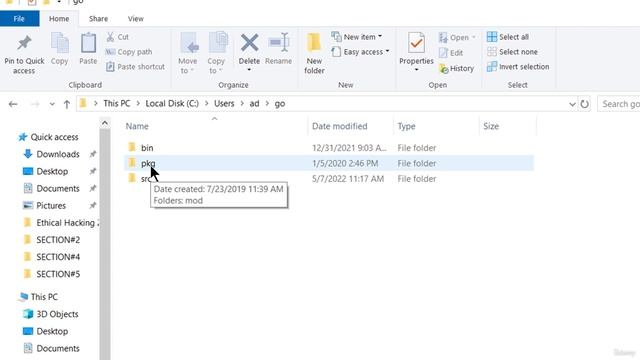Select the pkg folder icon

(x=132, y=163)
